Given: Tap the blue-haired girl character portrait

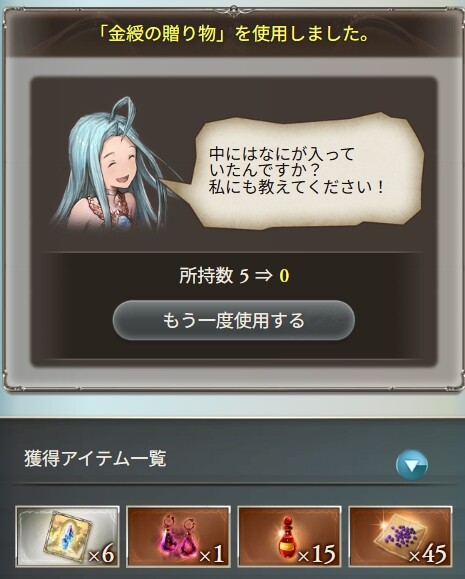Looking at the screenshot, I should click(111, 164).
